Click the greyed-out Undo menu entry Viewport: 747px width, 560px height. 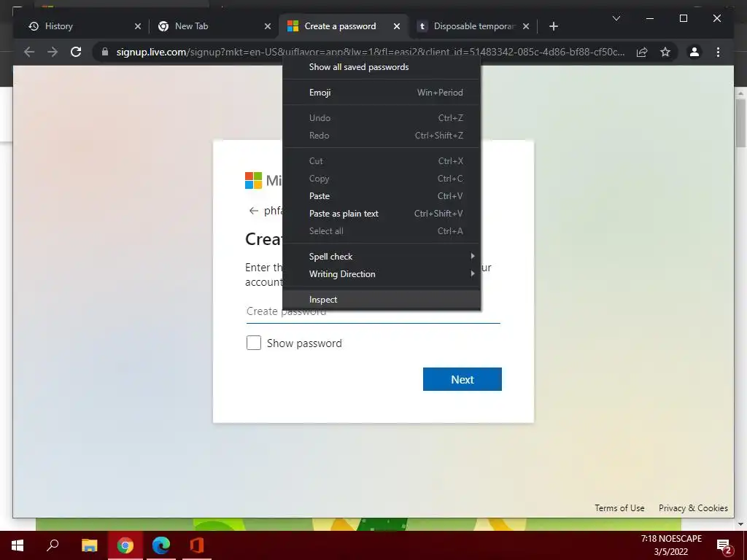[x=381, y=118]
